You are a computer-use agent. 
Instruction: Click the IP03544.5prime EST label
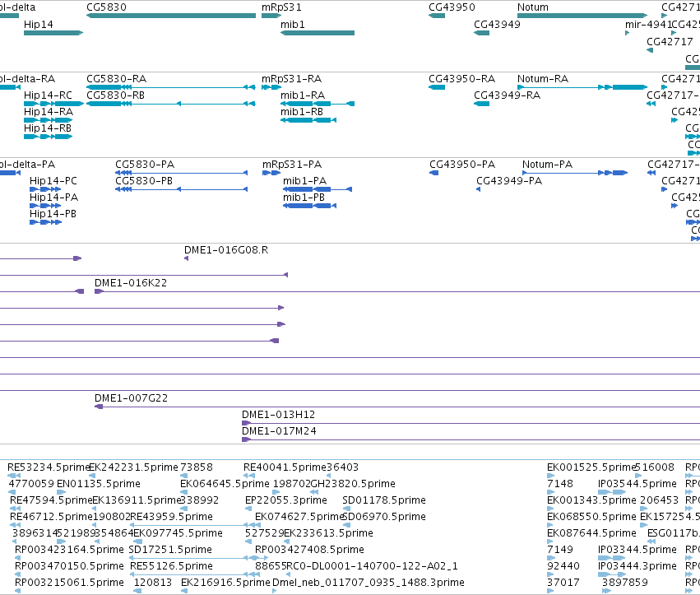pos(637,484)
